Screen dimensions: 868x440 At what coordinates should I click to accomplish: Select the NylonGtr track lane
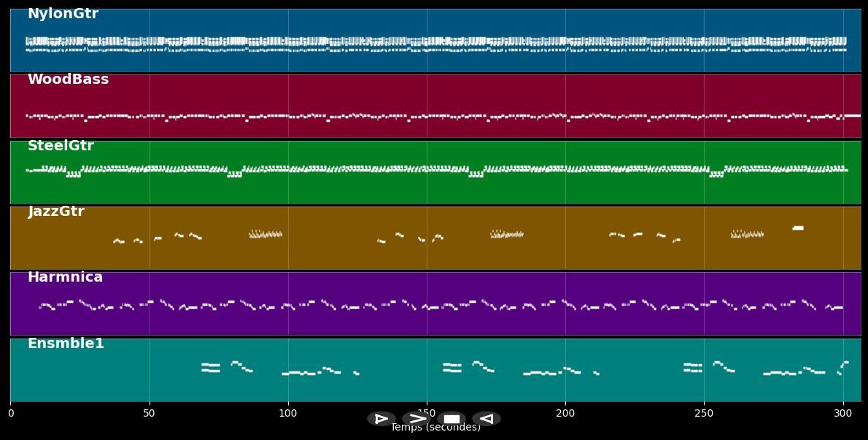coord(434,40)
